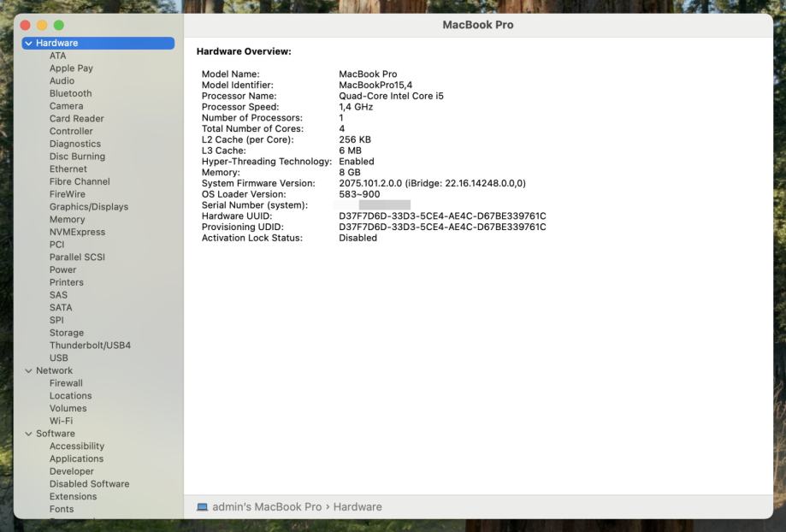The width and height of the screenshot is (786, 532).
Task: Click the yellow minimize window button
Action: (42, 25)
